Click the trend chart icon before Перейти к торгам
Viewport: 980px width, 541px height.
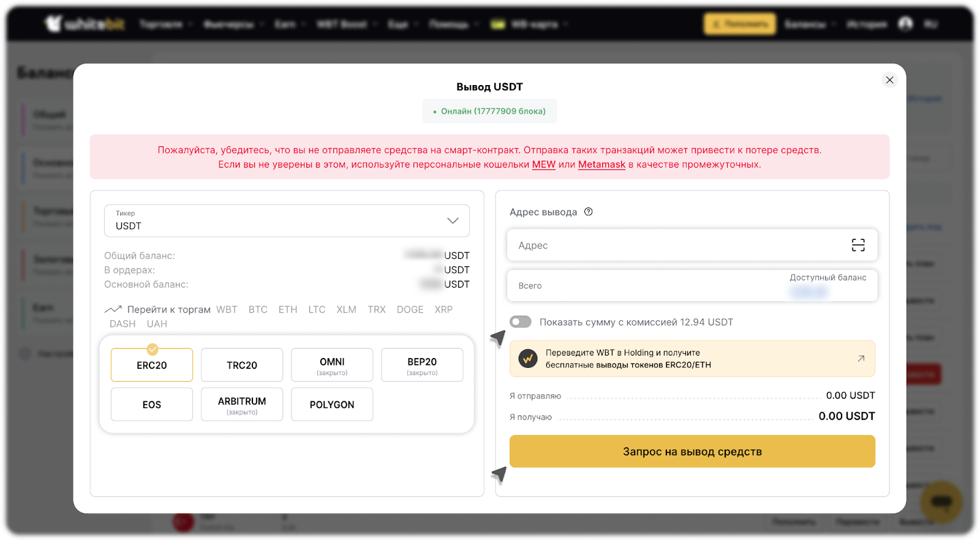coord(113,310)
